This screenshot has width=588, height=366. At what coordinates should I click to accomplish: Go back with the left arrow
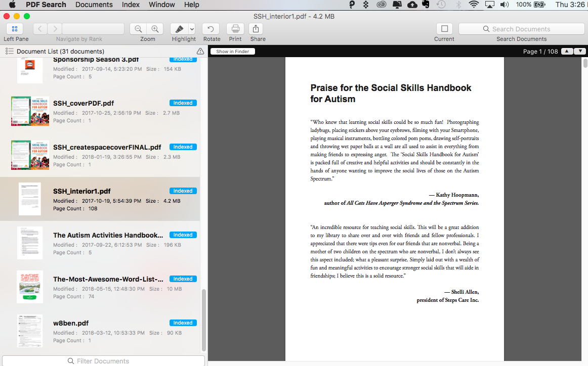[x=40, y=29]
